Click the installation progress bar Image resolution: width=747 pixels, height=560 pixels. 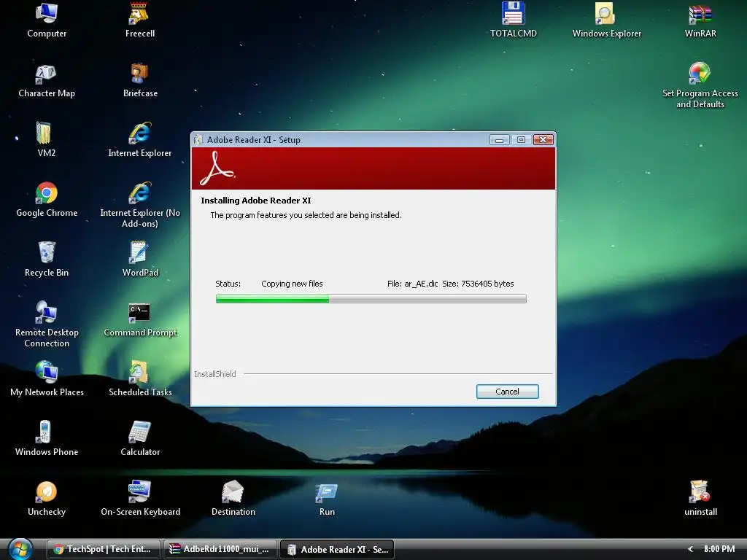point(371,298)
